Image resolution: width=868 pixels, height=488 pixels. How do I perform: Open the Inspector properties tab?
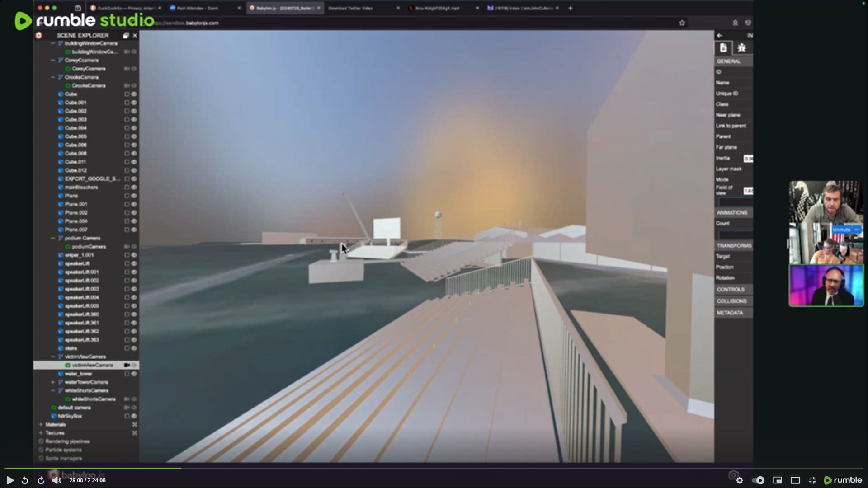point(723,48)
